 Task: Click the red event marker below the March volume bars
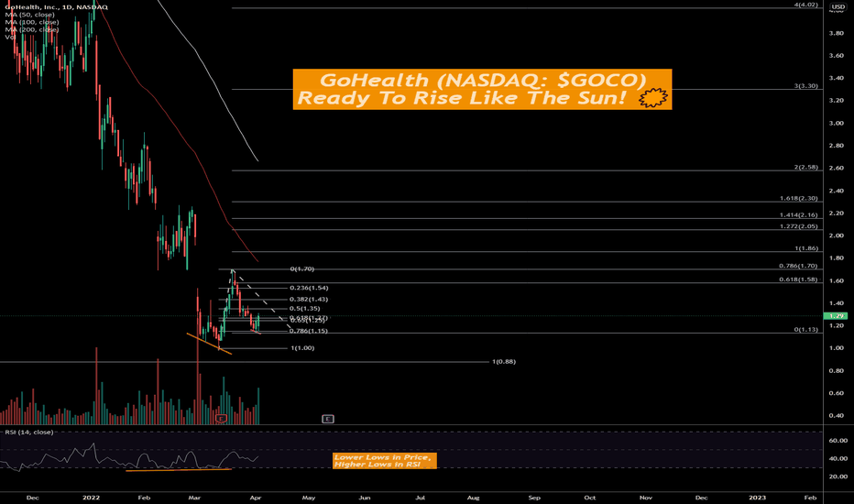[221, 419]
